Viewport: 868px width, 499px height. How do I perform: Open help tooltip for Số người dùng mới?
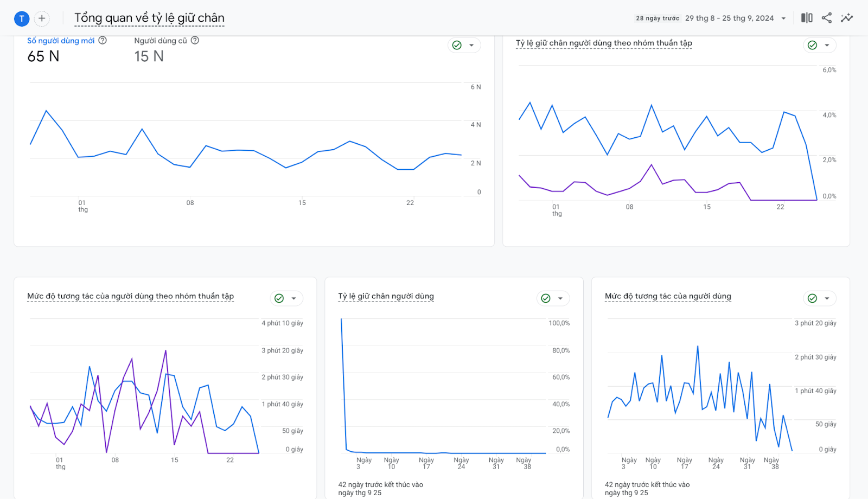coord(103,40)
